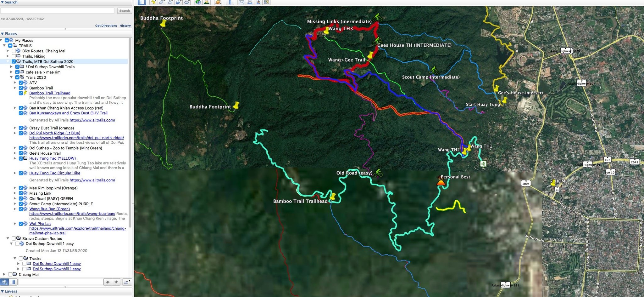Click the HOME pushpin on the map
The height and width of the screenshot is (297, 644).
click(553, 183)
